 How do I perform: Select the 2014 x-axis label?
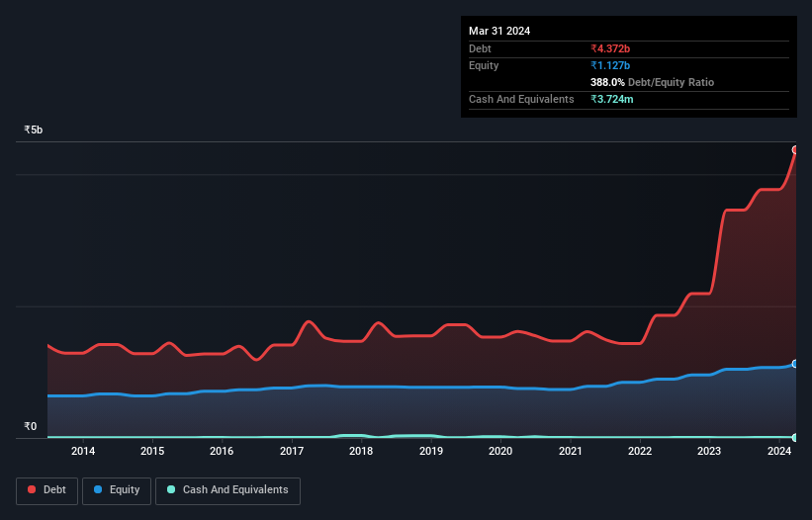tap(83, 451)
